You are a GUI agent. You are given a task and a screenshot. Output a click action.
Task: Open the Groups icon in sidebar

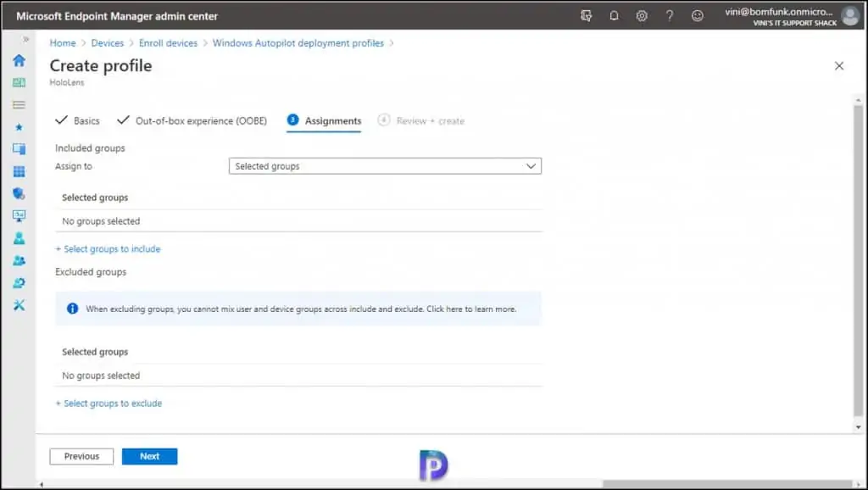pyautogui.click(x=19, y=260)
